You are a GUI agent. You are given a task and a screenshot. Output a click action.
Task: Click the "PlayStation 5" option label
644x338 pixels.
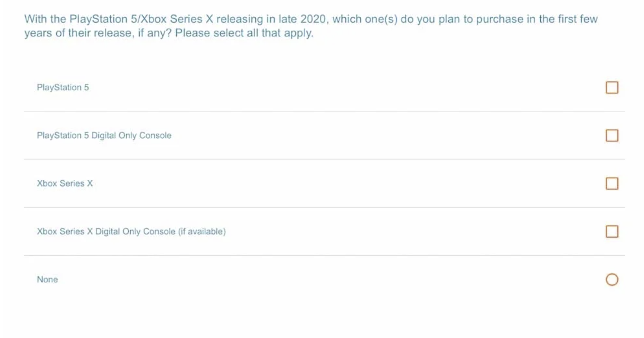[63, 87]
